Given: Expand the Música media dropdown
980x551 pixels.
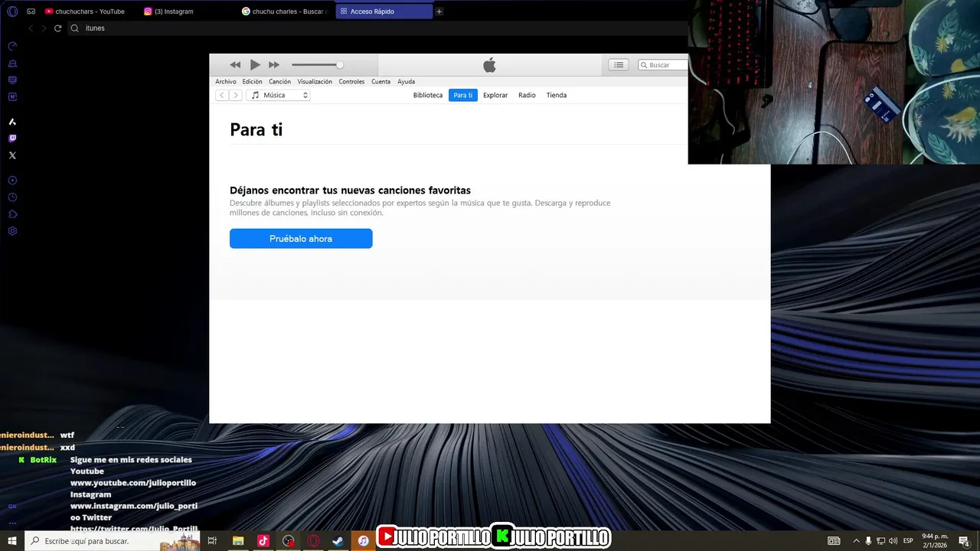Looking at the screenshot, I should click(278, 96).
